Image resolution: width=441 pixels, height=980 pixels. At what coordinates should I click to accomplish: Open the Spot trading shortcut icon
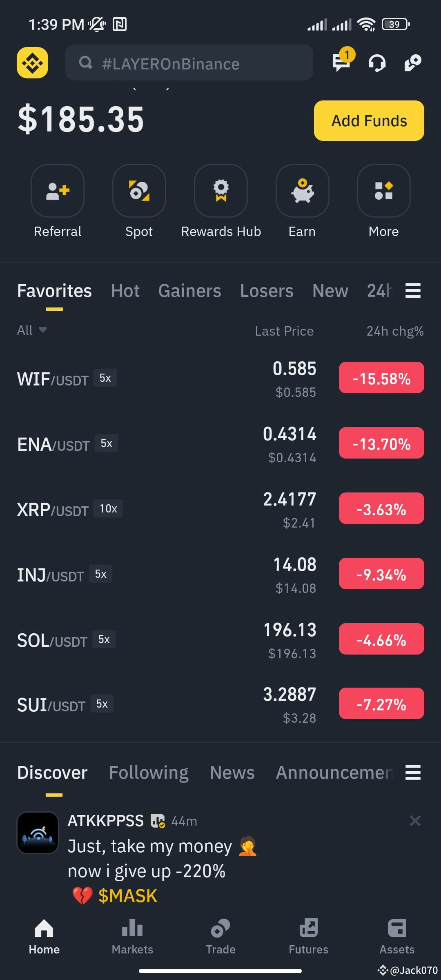(139, 191)
